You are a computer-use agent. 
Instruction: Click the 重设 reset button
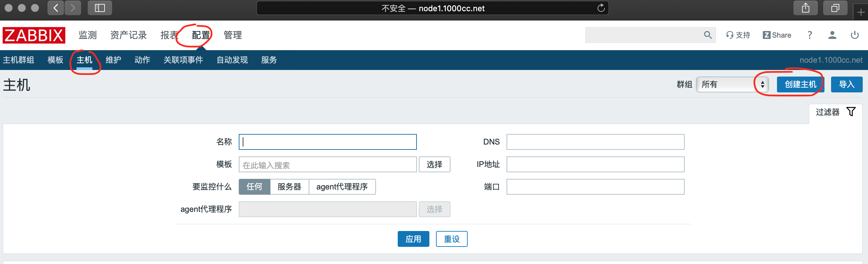(451, 239)
